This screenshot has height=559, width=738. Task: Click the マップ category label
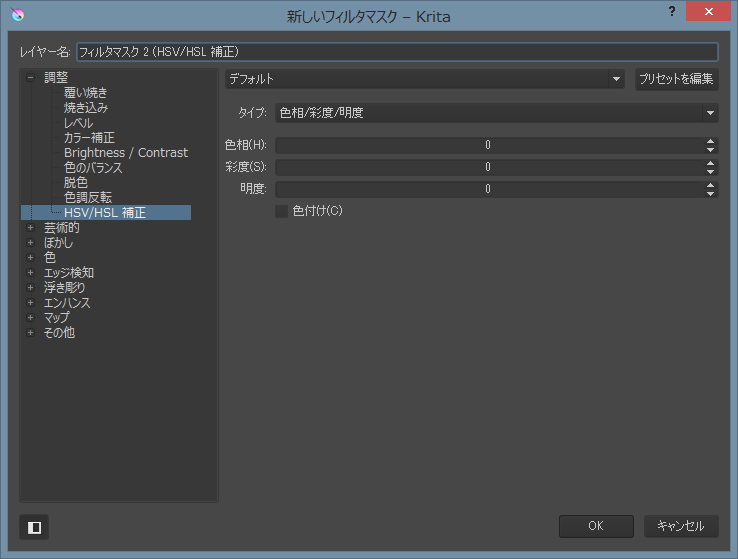tap(56, 318)
